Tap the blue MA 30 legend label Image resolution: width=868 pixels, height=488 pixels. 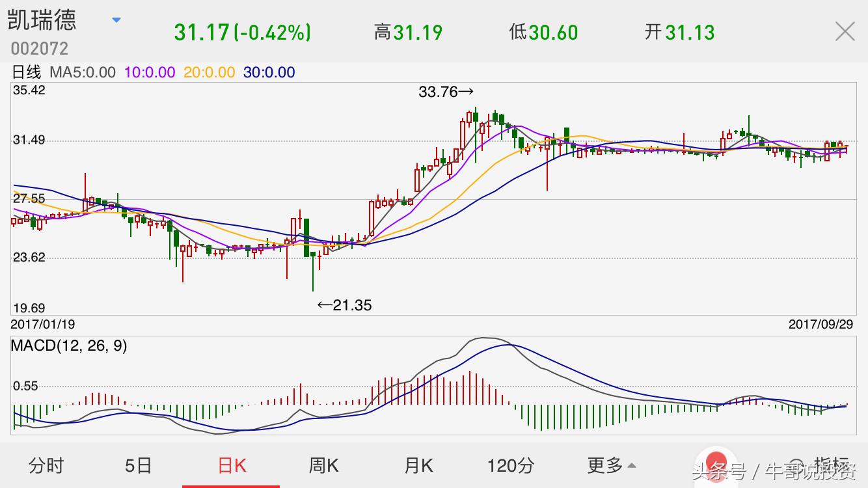coord(269,72)
